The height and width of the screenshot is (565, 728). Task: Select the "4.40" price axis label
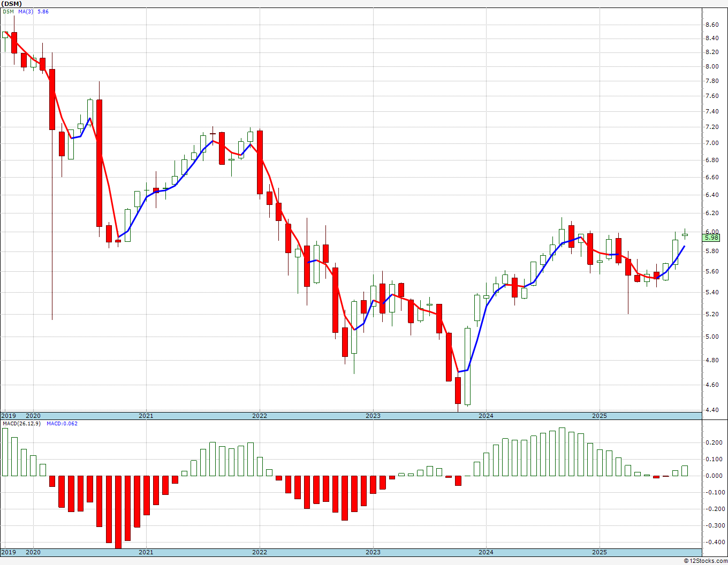[x=712, y=410]
